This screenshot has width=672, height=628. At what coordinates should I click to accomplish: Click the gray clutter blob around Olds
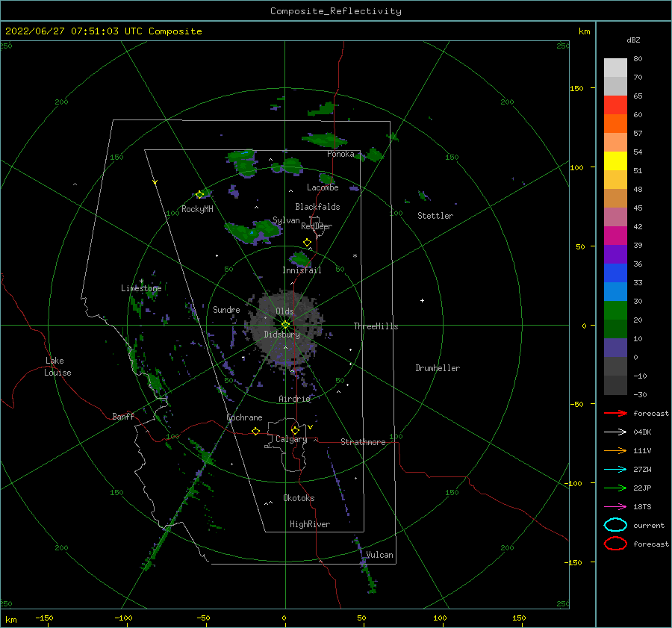tap(286, 328)
